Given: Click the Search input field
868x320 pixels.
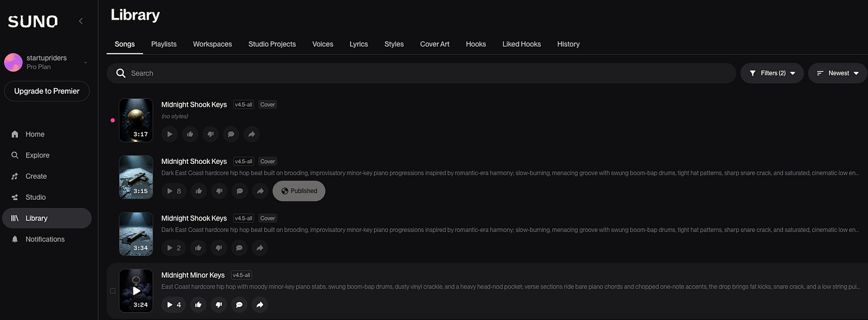Looking at the screenshot, I should [421, 73].
